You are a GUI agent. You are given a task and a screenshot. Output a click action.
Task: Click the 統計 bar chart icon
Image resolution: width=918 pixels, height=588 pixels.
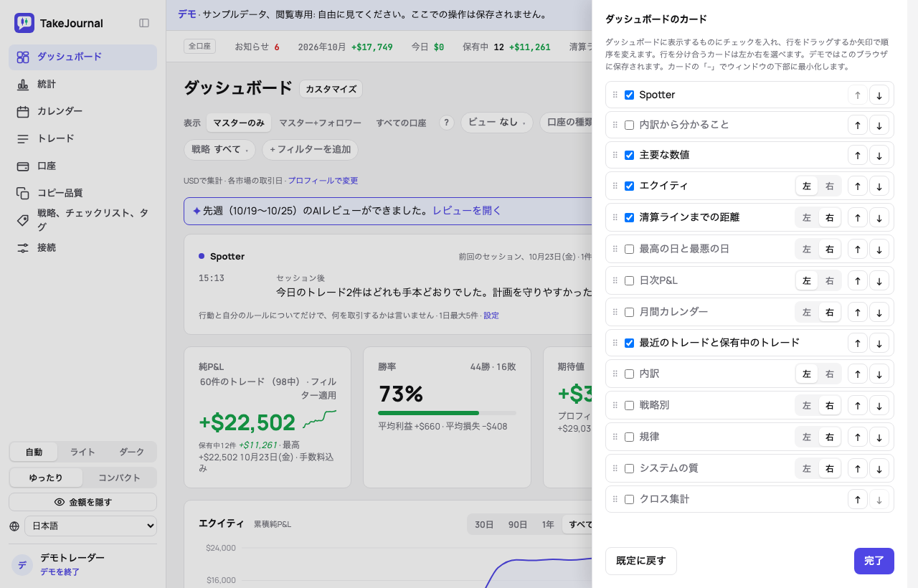pyautogui.click(x=23, y=85)
